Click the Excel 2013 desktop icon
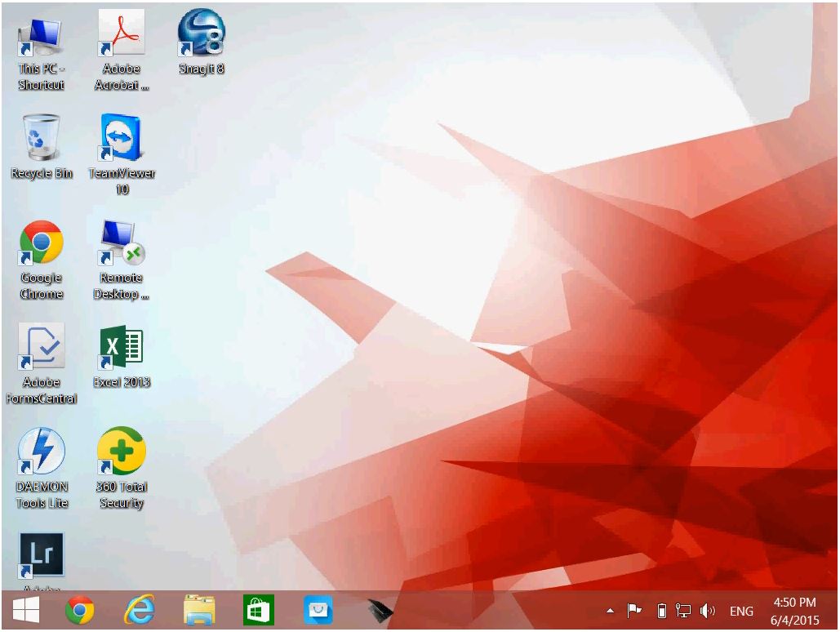840x632 pixels. click(x=121, y=347)
